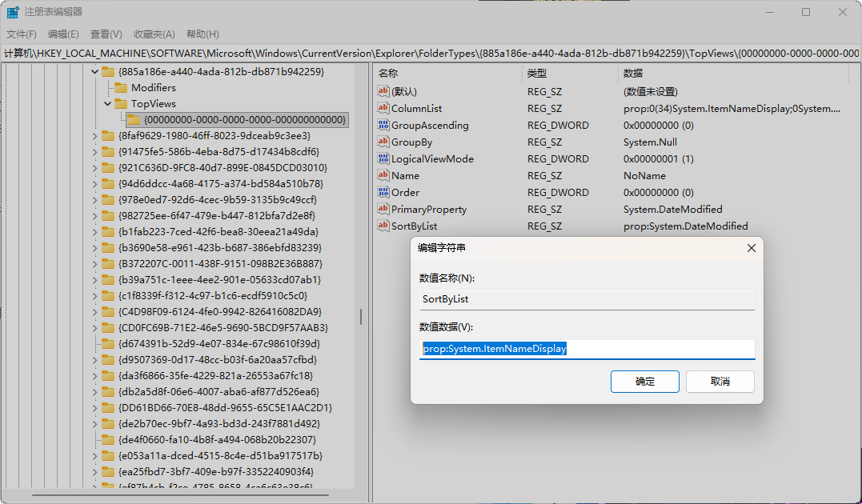This screenshot has width=862, height=504.
Task: Maximize the Registry Editor window
Action: (x=806, y=12)
